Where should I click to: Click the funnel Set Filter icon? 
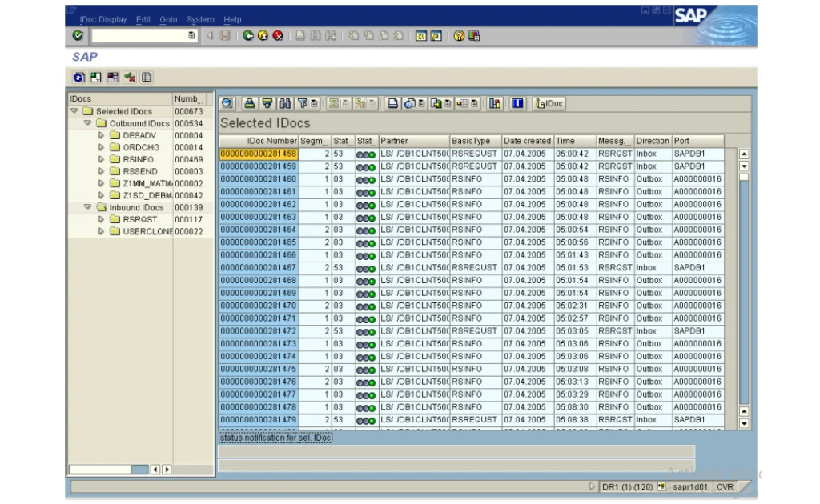(302, 103)
